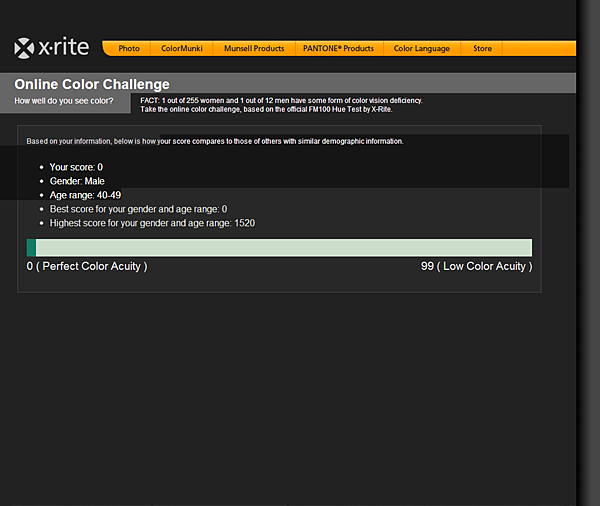Viewport: 600px width, 506px height.
Task: Click the color acuity score bar
Action: [279, 248]
